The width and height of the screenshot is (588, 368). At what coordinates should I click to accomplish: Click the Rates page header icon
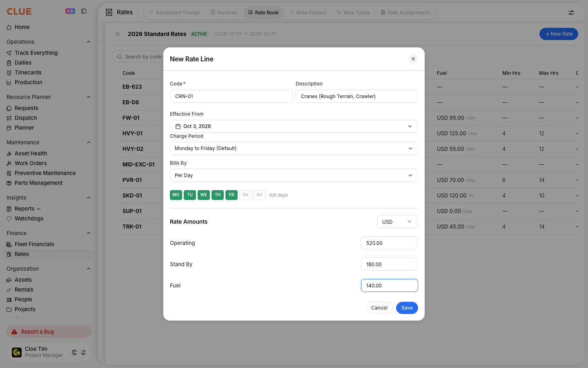coord(109,12)
